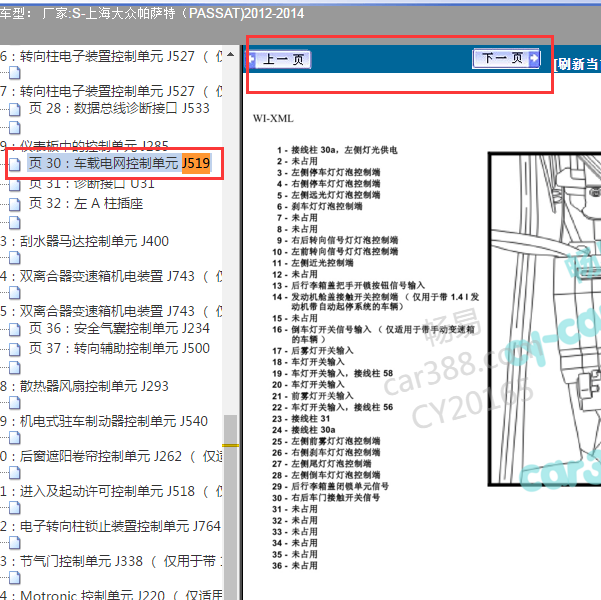Open tree row 仪表板中的控制单元 J285

pyautogui.click(x=84, y=146)
